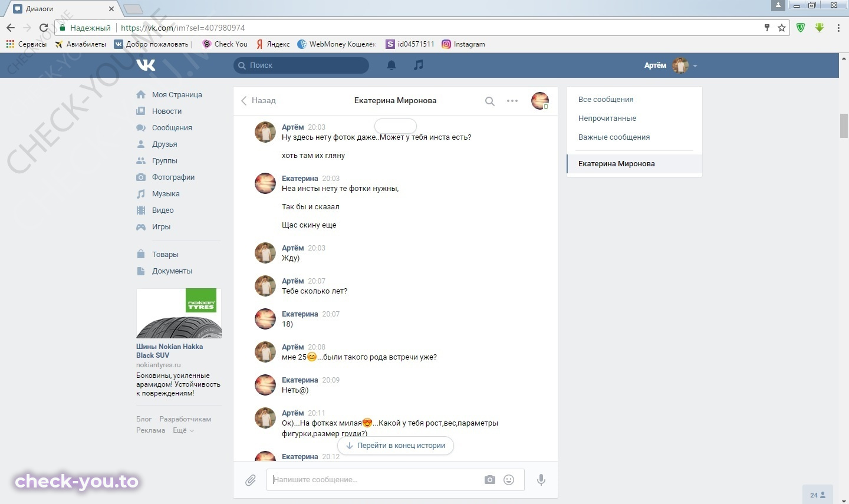Click the browser address bar URL
The width and height of the screenshot is (849, 504).
point(183,28)
